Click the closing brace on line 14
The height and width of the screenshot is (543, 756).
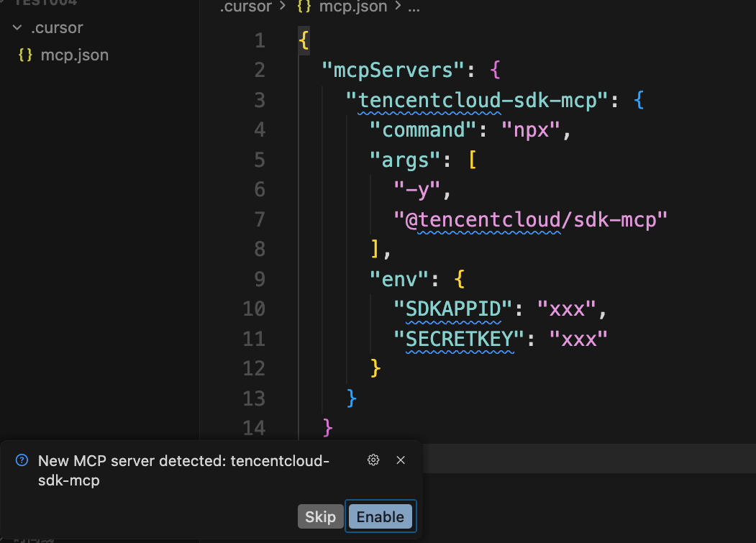coord(328,428)
